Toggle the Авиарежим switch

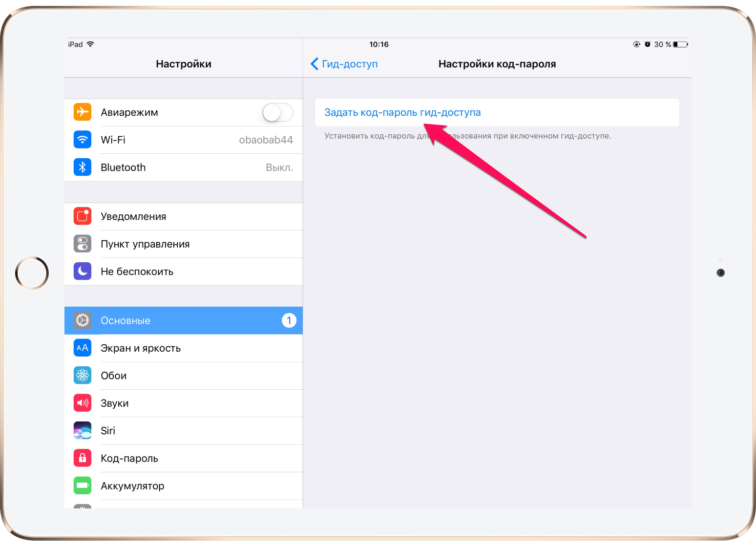click(278, 112)
